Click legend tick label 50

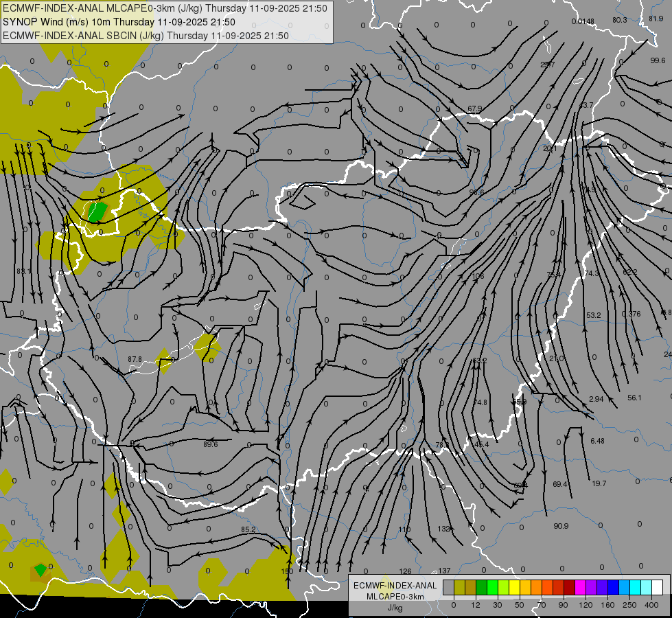pyautogui.click(x=520, y=605)
